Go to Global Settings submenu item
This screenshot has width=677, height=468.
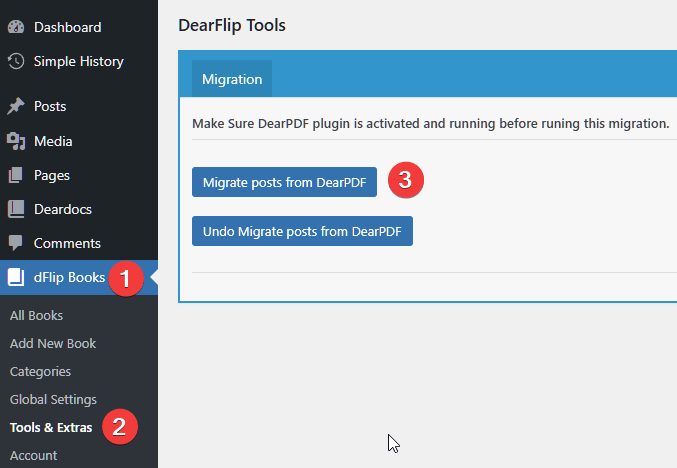(x=53, y=399)
